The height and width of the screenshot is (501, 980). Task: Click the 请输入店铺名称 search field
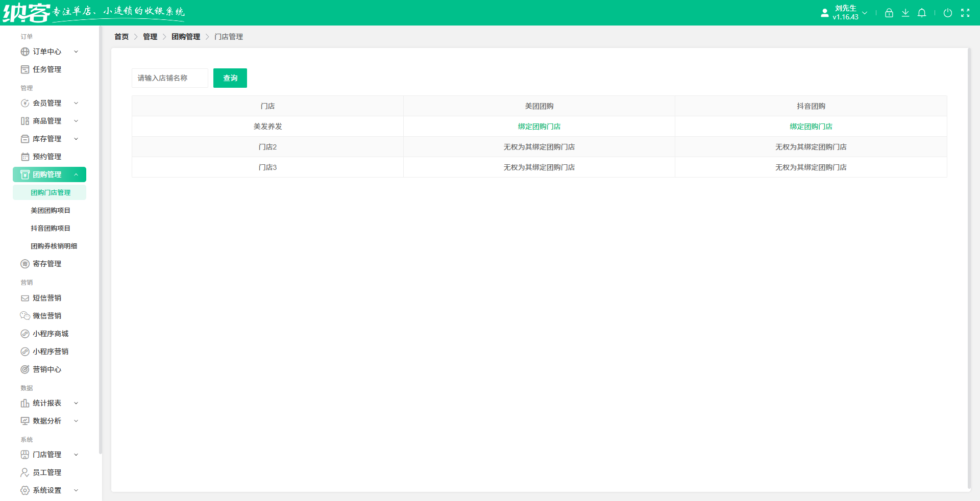click(x=170, y=78)
